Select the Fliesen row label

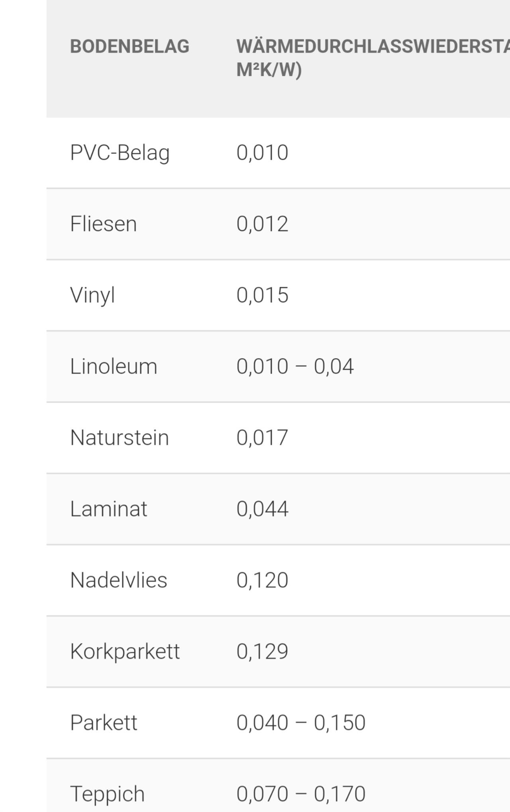pyautogui.click(x=104, y=224)
